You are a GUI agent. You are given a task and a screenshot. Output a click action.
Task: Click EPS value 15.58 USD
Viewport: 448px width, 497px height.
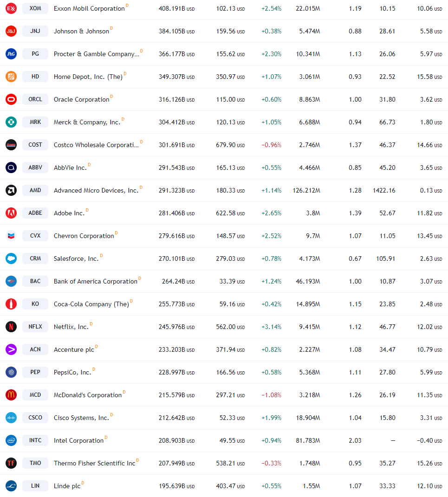[x=429, y=77]
